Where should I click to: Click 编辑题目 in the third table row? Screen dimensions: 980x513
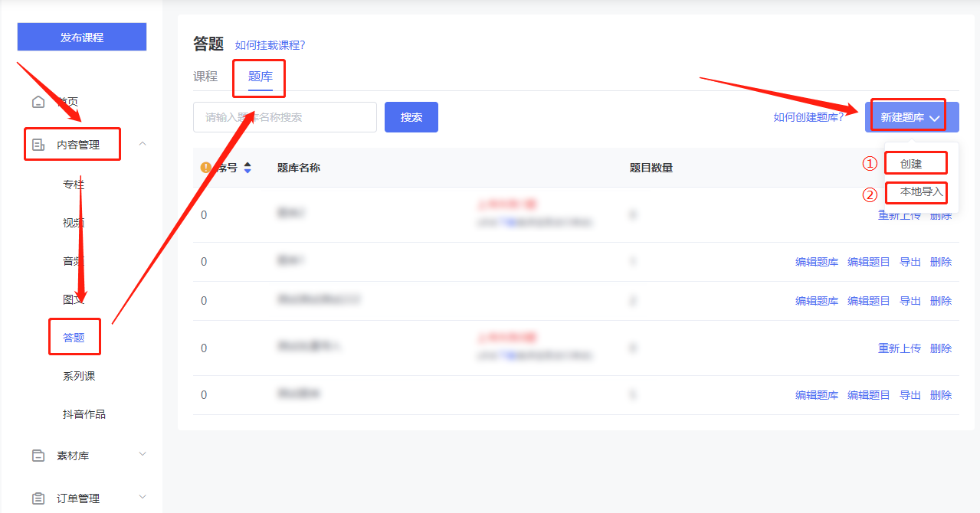pos(869,301)
